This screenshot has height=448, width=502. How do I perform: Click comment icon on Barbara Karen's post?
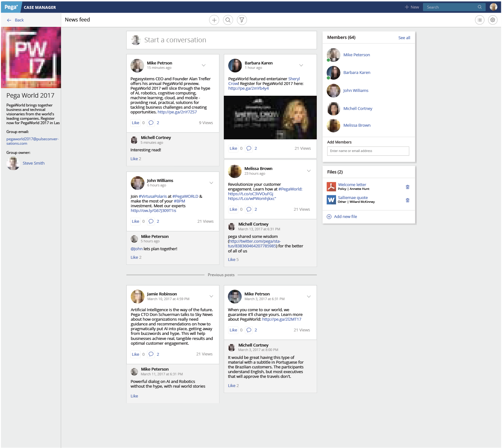[249, 148]
